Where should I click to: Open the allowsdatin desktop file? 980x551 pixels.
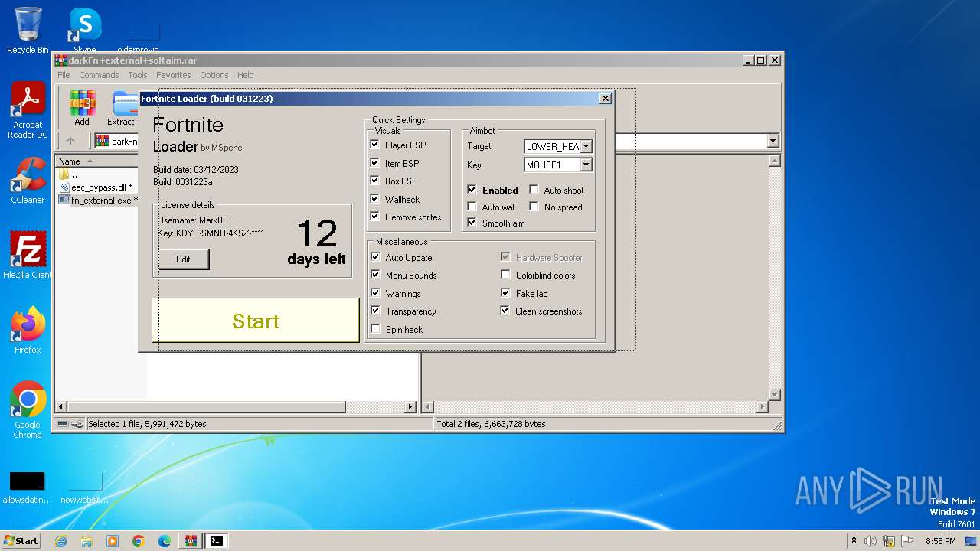(28, 487)
